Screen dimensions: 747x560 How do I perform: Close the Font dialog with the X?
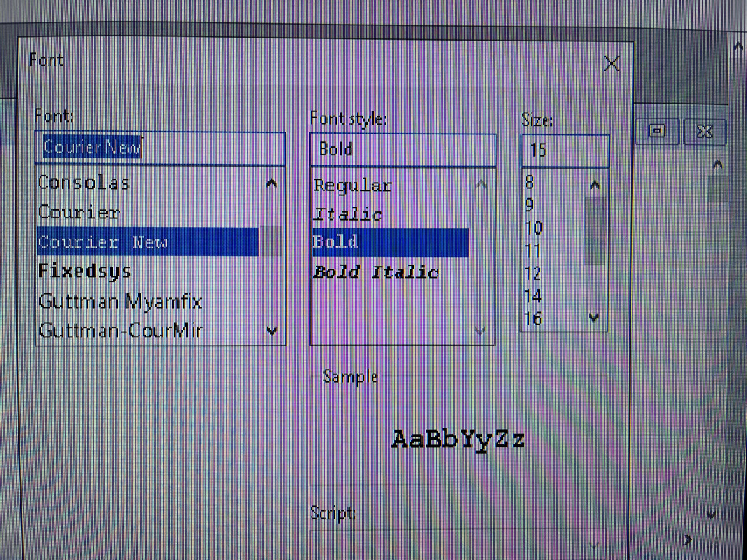click(x=610, y=63)
